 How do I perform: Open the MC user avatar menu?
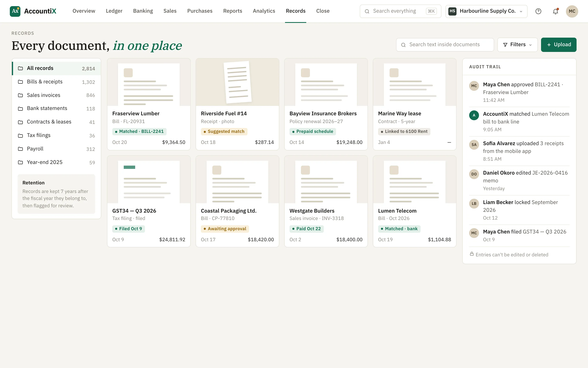click(x=572, y=11)
